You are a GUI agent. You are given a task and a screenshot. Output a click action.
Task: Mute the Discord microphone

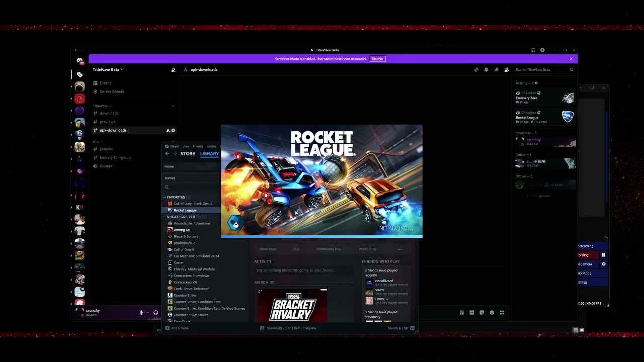pos(141,313)
